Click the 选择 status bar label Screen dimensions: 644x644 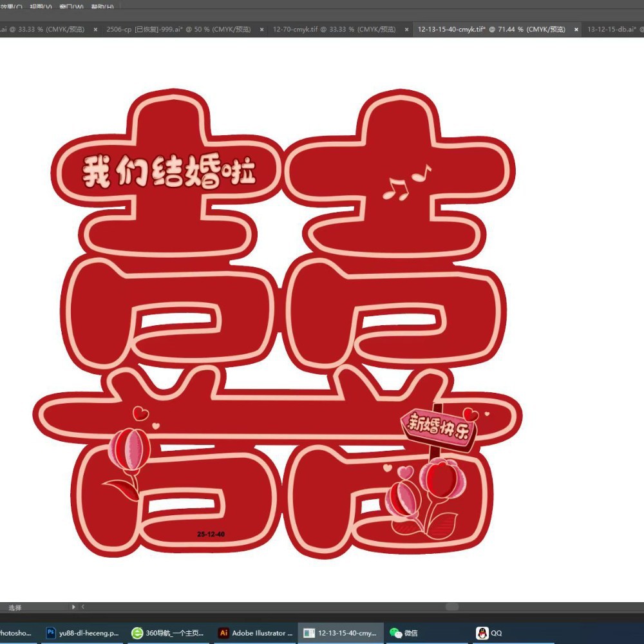(15, 607)
